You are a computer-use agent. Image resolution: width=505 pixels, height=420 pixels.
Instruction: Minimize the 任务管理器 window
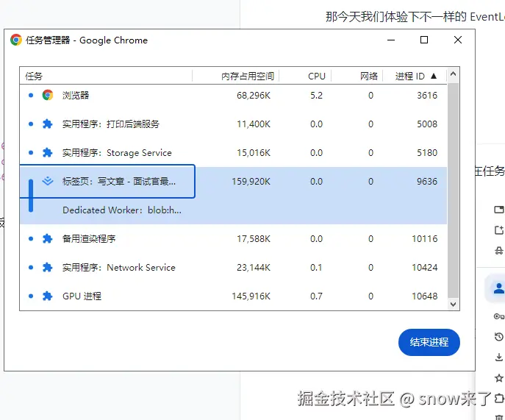391,40
